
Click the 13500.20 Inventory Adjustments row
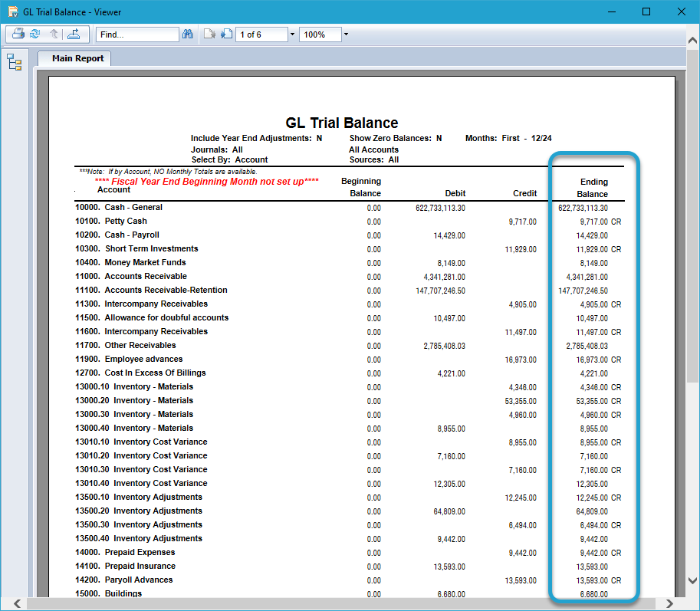pos(350,511)
